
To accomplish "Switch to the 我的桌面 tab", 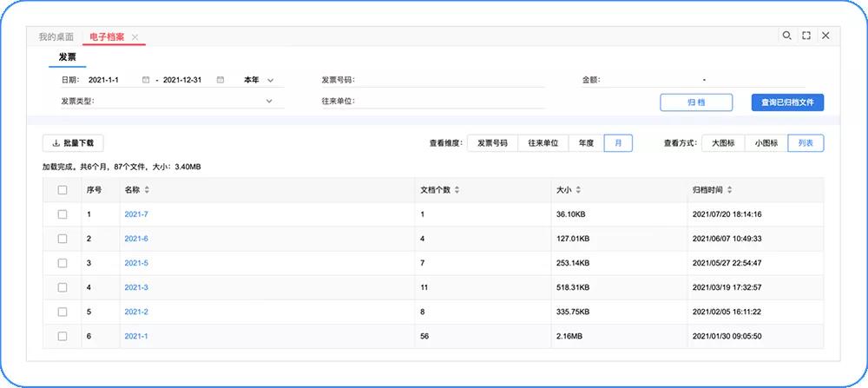I will pyautogui.click(x=56, y=36).
